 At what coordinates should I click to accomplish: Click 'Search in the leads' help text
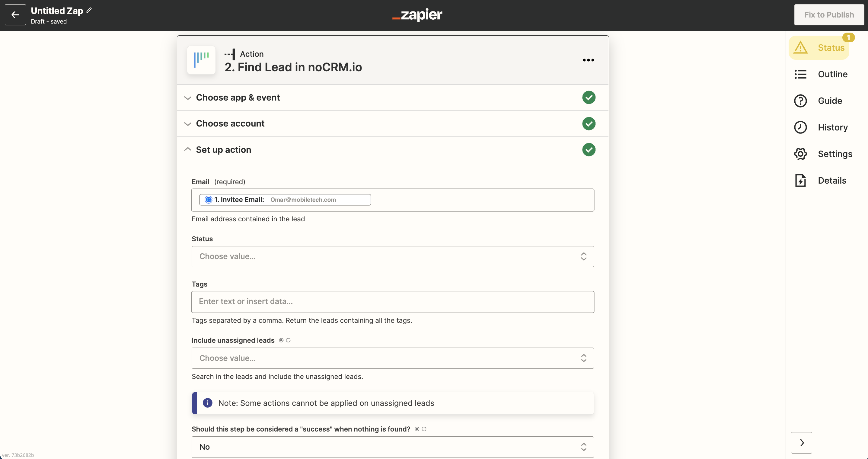click(x=277, y=376)
